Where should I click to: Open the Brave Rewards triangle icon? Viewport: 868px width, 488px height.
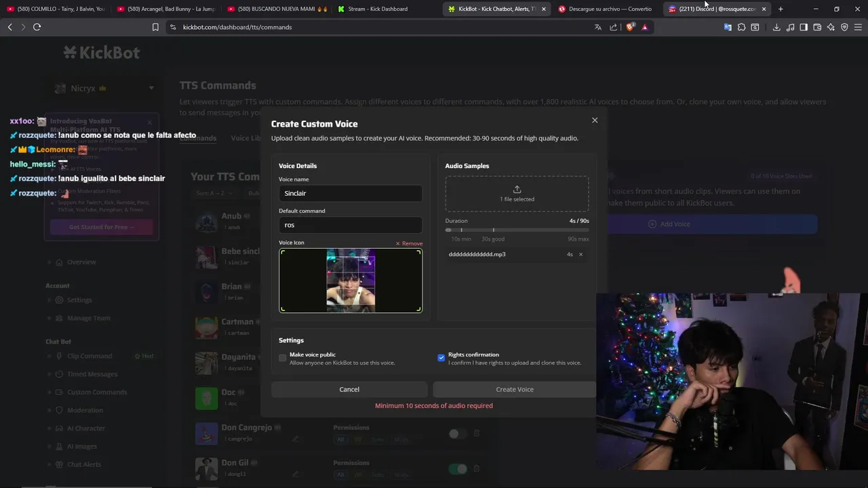(644, 27)
